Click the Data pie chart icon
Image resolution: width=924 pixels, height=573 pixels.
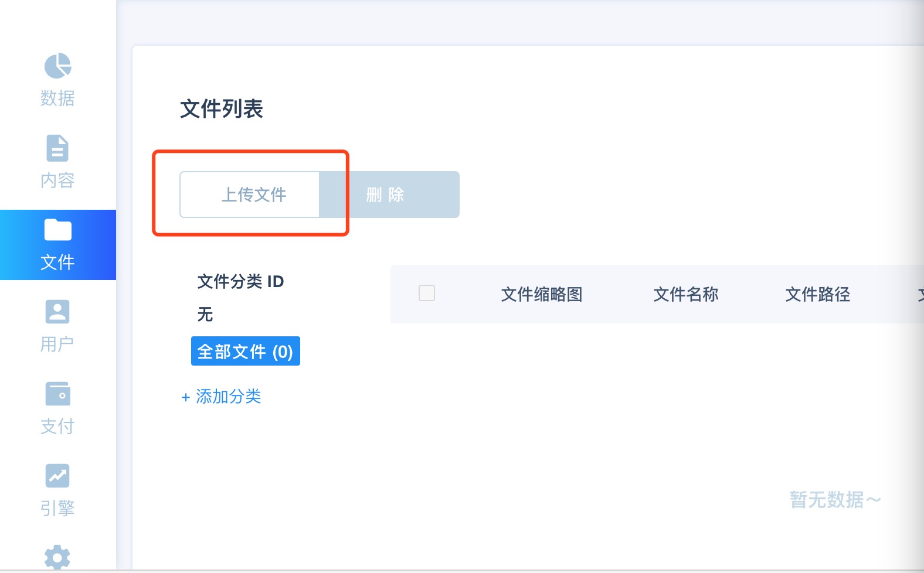[57, 66]
